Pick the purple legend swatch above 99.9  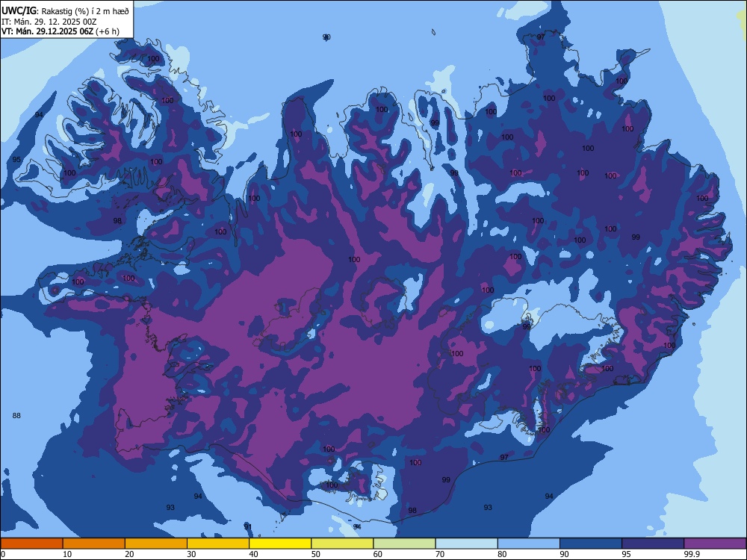pyautogui.click(x=715, y=544)
